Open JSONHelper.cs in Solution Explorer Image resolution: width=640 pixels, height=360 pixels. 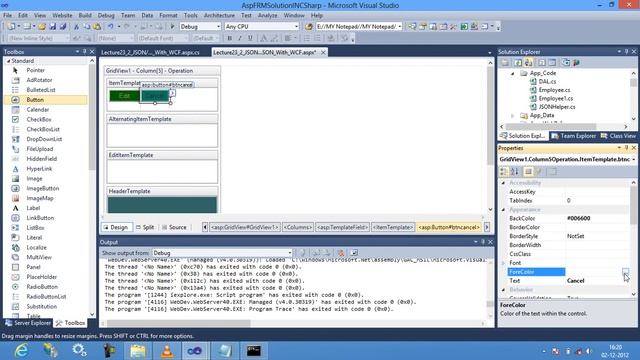(557, 107)
